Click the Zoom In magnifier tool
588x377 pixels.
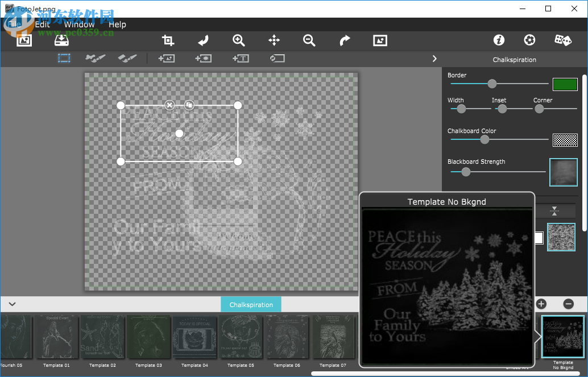point(238,40)
